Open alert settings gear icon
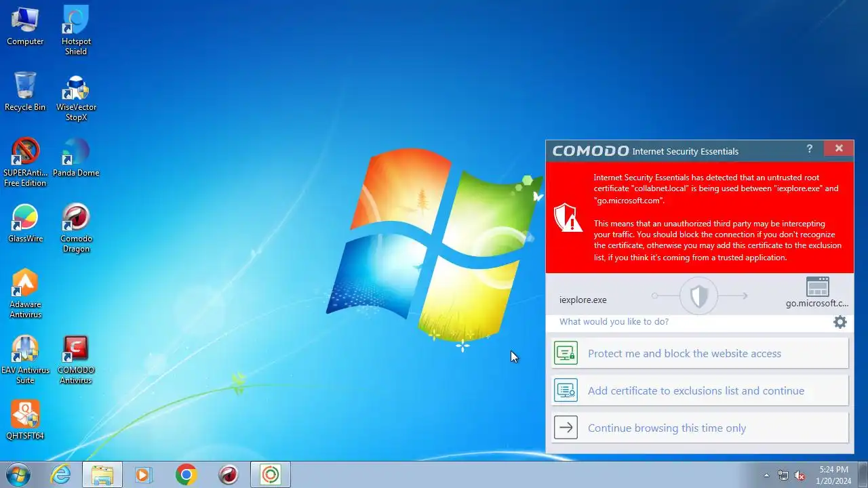Viewport: 868px width, 488px height. click(x=840, y=322)
